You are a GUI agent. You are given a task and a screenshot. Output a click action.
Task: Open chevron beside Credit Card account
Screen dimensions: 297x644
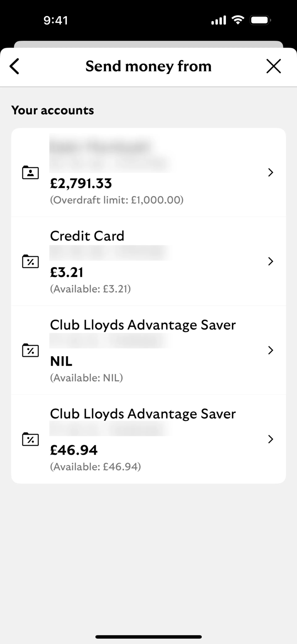point(271,261)
